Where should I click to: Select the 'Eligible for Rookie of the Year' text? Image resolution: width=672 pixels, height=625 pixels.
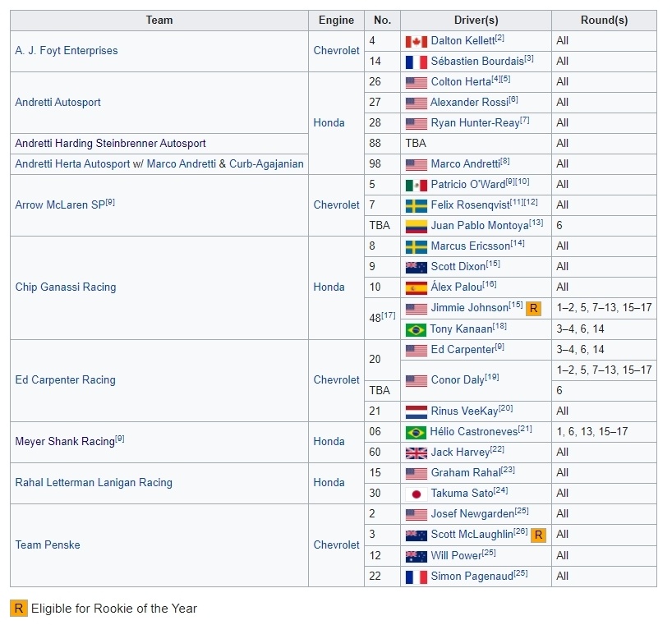point(114,609)
